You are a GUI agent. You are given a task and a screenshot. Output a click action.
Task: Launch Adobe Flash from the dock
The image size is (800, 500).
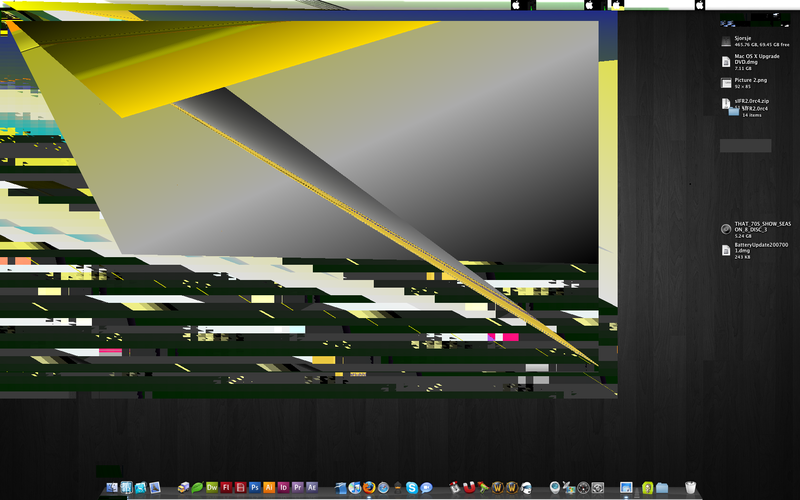(x=227, y=487)
